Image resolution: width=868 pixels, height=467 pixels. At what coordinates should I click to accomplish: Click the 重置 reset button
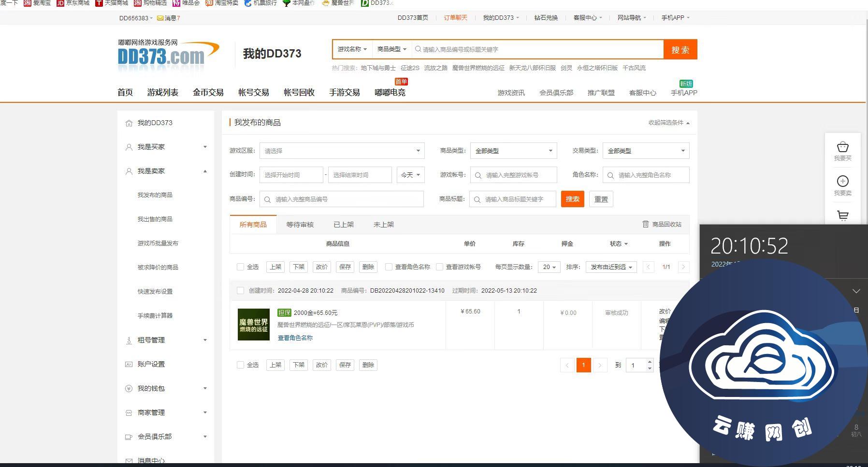point(601,199)
